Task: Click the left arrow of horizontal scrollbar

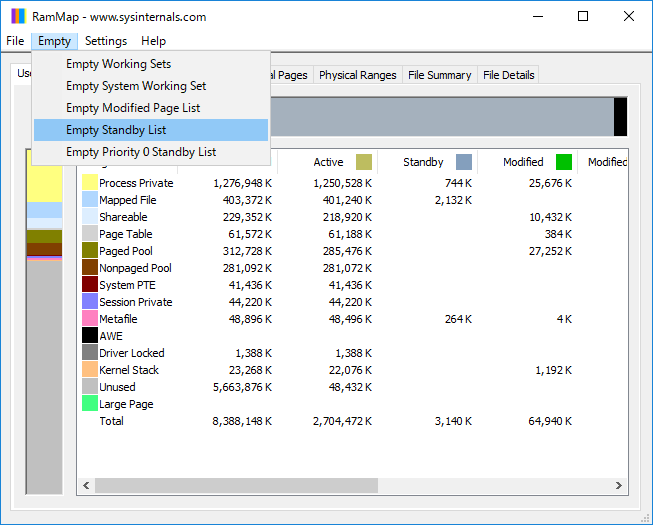Action: (86, 485)
